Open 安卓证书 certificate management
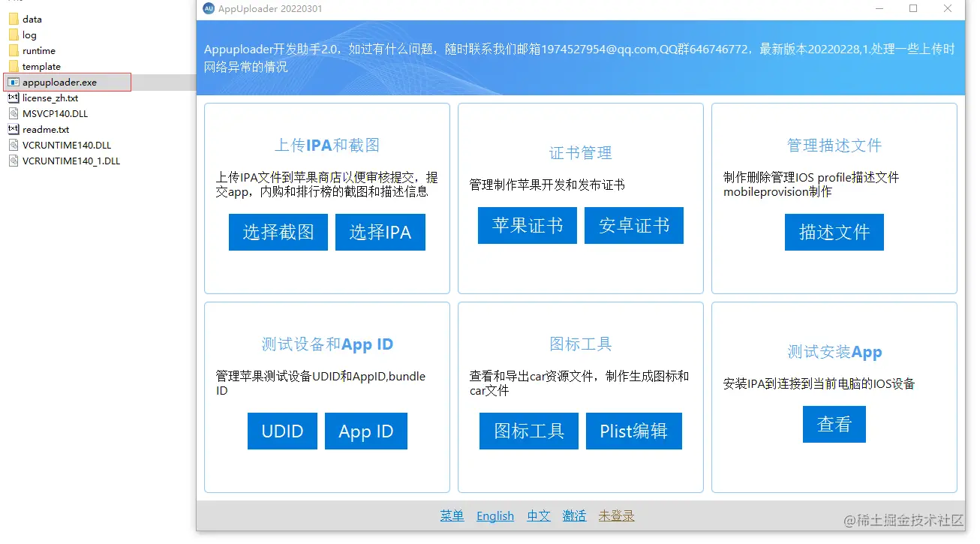Viewport: 980px width, 544px height. [x=634, y=225]
